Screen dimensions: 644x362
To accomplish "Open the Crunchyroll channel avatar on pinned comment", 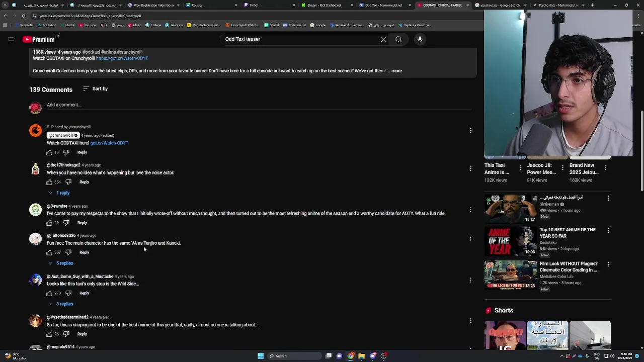I will pos(35,131).
